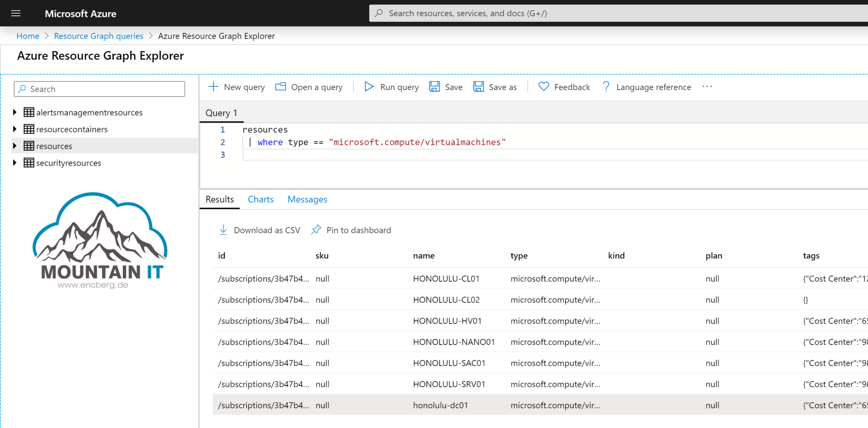Select the HONOLULU-NANO01 name cell
The height and width of the screenshot is (428, 868).
click(x=454, y=342)
